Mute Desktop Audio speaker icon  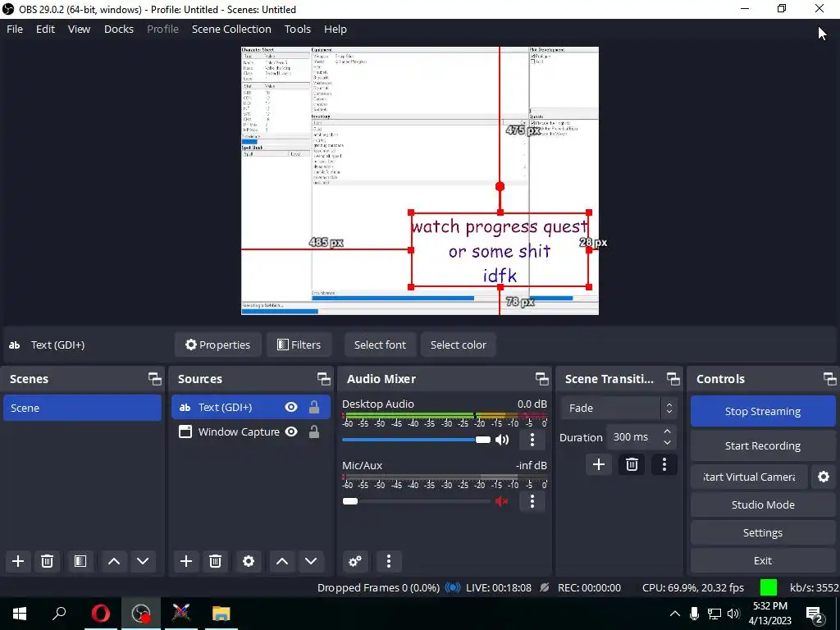(x=502, y=440)
